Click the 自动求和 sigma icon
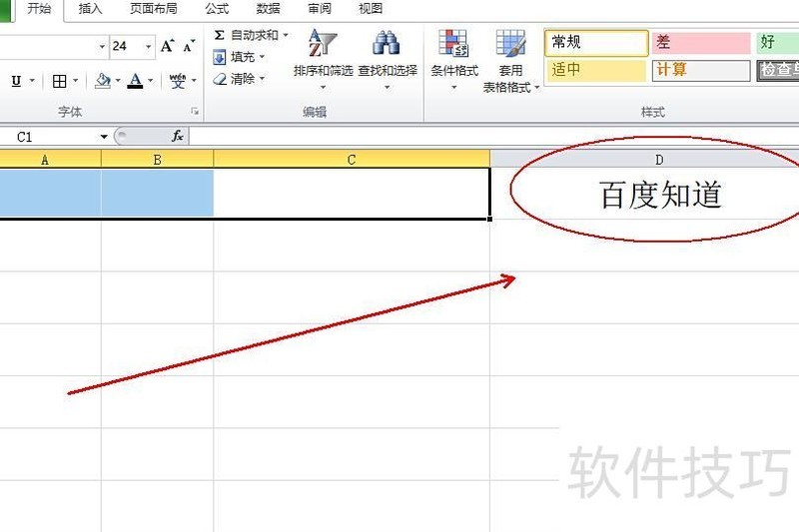Image resolution: width=799 pixels, height=532 pixels. (219, 35)
